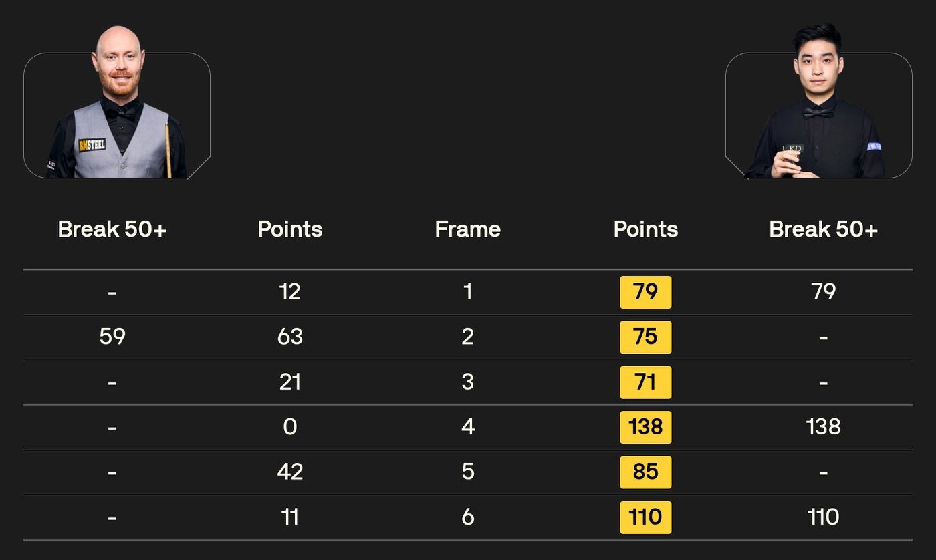Image resolution: width=936 pixels, height=560 pixels.
Task: Click the left player's 63 points
Action: pyautogui.click(x=290, y=337)
